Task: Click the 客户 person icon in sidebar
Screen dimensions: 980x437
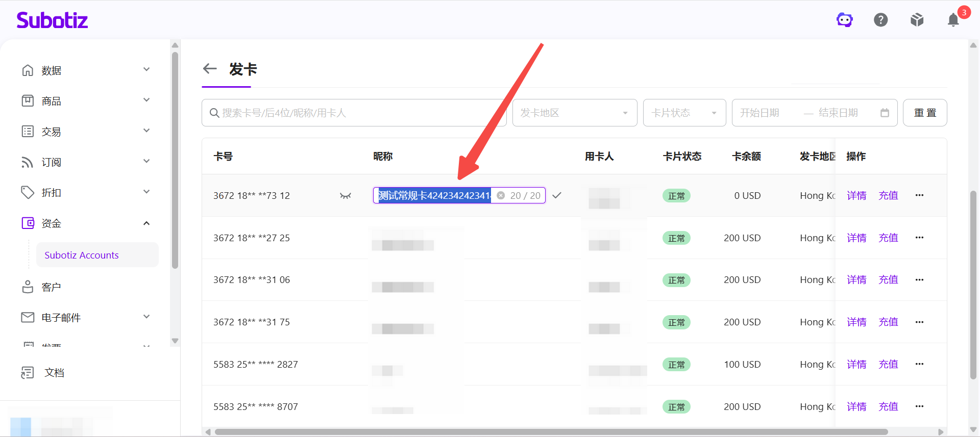Action: [x=28, y=287]
